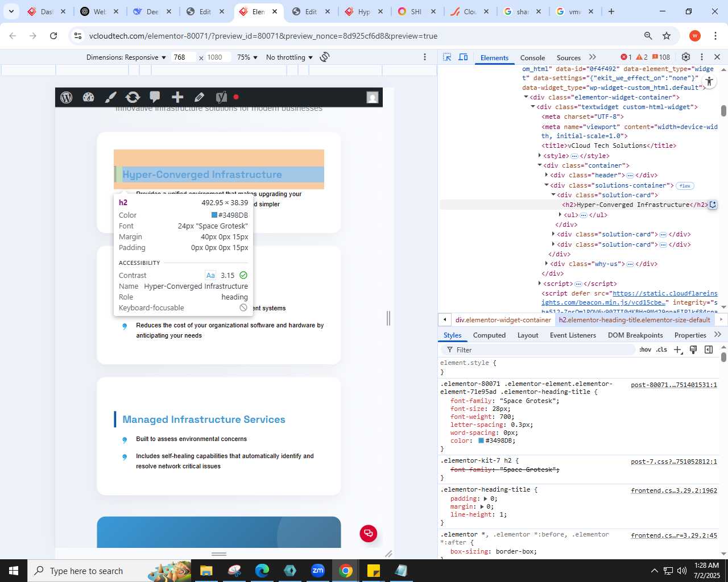
Task: Click the issues badge showing 108
Action: pyautogui.click(x=661, y=57)
